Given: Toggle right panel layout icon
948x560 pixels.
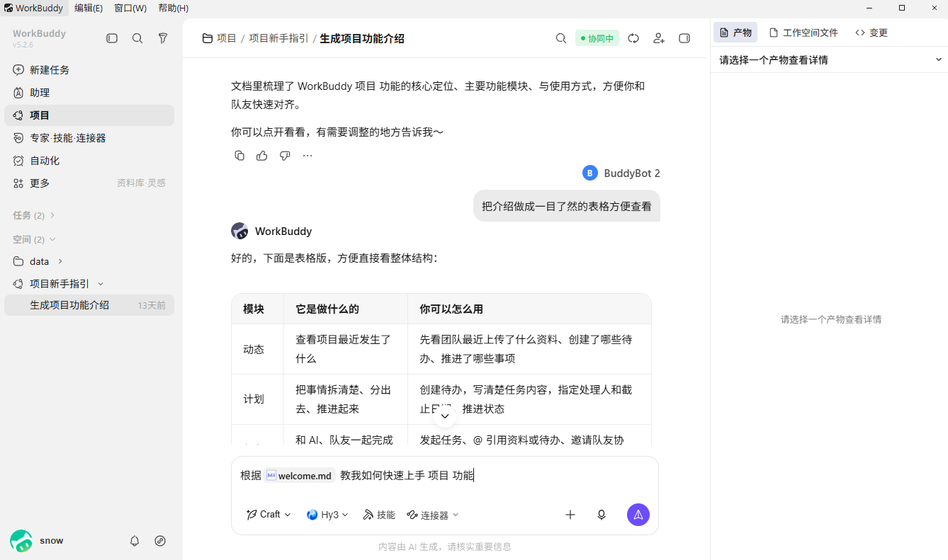Looking at the screenshot, I should point(684,38).
